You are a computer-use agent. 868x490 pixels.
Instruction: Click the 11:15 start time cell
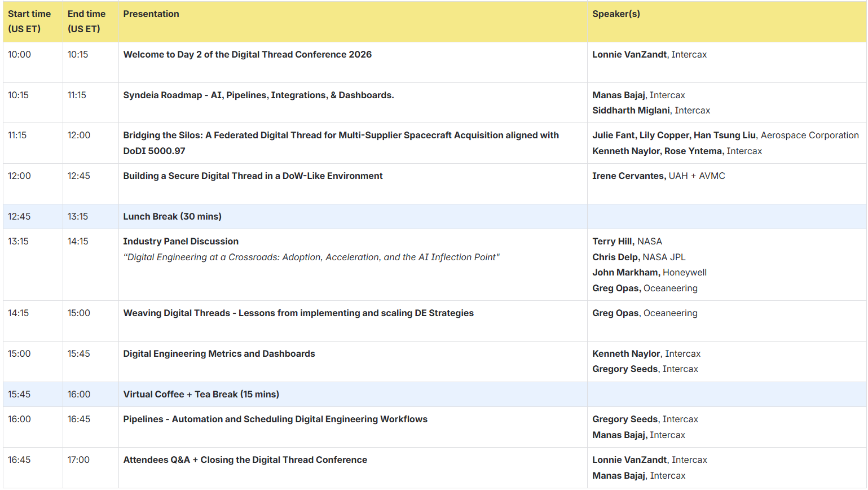tap(33, 143)
